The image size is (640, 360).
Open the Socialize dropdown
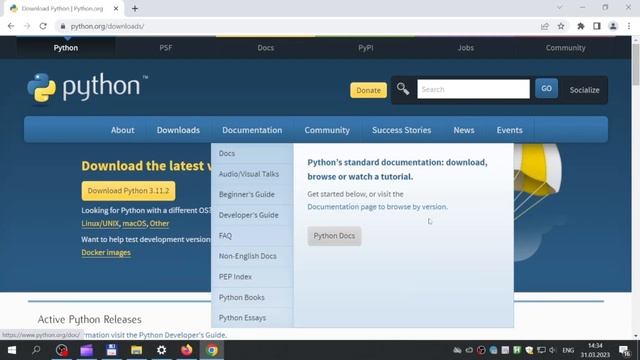click(x=584, y=90)
